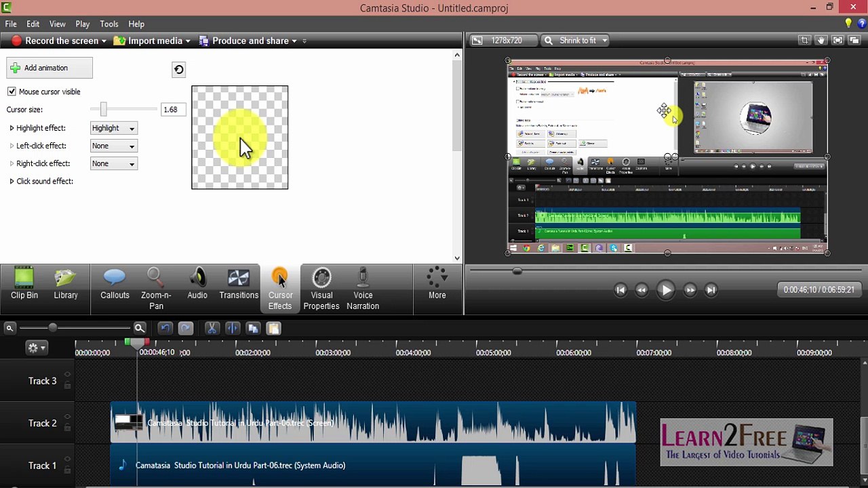Toggle Track 3 lock
Viewport: 868px width, 488px height.
(x=67, y=386)
